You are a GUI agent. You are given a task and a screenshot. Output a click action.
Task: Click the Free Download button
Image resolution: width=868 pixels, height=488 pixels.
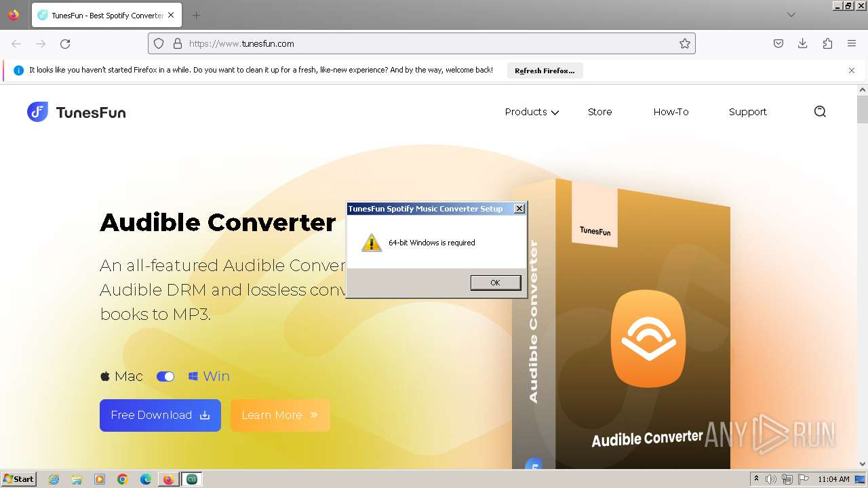point(160,415)
